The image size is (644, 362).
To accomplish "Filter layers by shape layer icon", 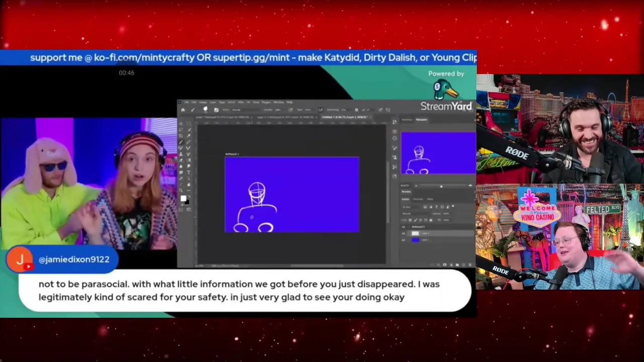I will pos(442,207).
